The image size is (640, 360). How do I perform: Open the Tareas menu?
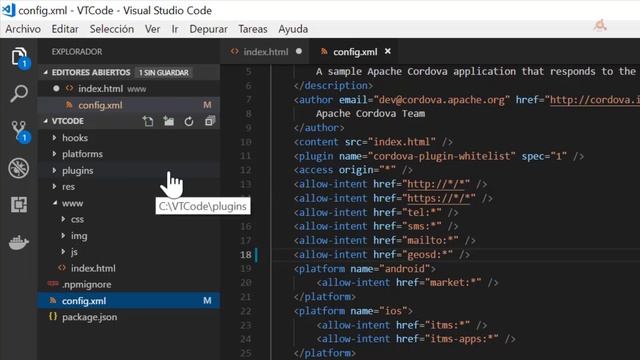click(253, 29)
